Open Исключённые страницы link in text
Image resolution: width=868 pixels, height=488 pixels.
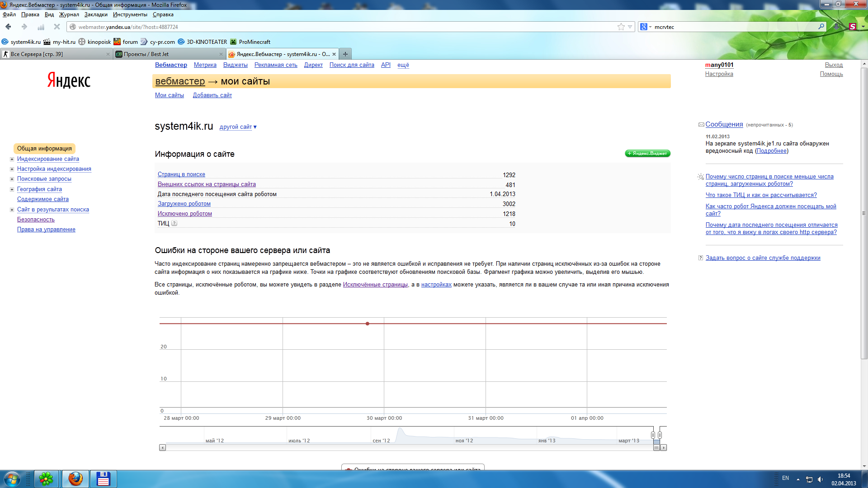pos(375,285)
